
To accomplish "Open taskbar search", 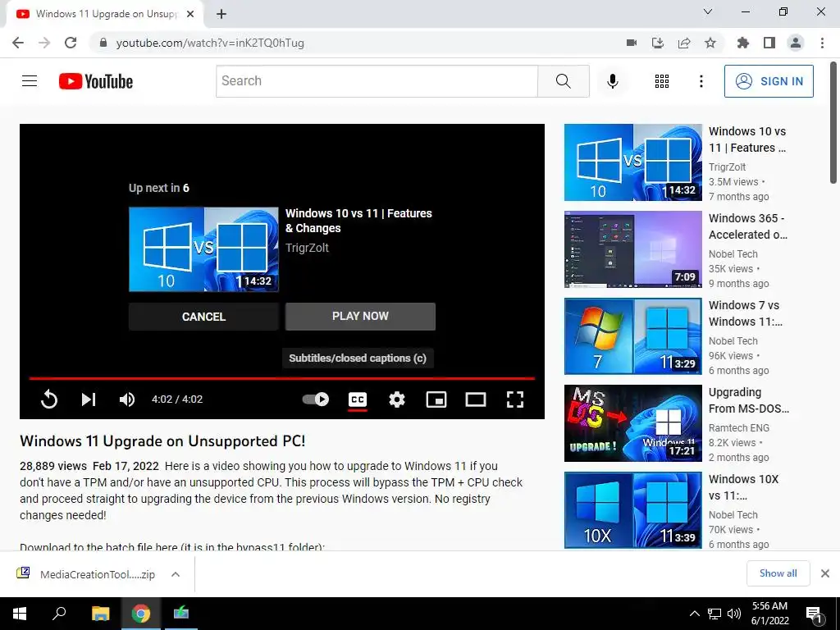I will [x=59, y=614].
